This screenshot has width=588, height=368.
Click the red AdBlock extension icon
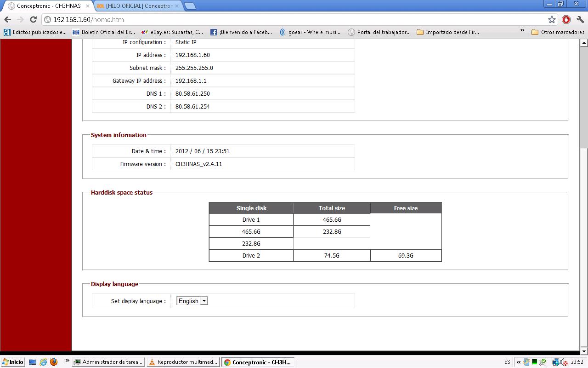point(566,19)
